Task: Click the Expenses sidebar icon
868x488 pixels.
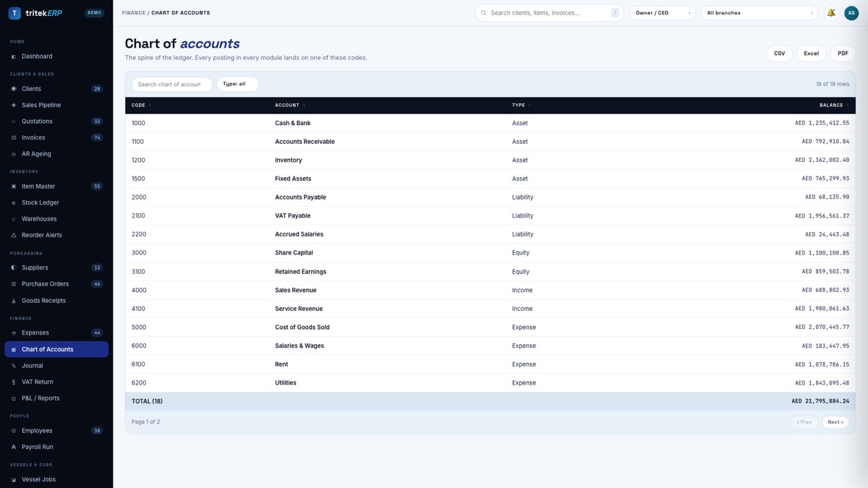Action: click(14, 333)
